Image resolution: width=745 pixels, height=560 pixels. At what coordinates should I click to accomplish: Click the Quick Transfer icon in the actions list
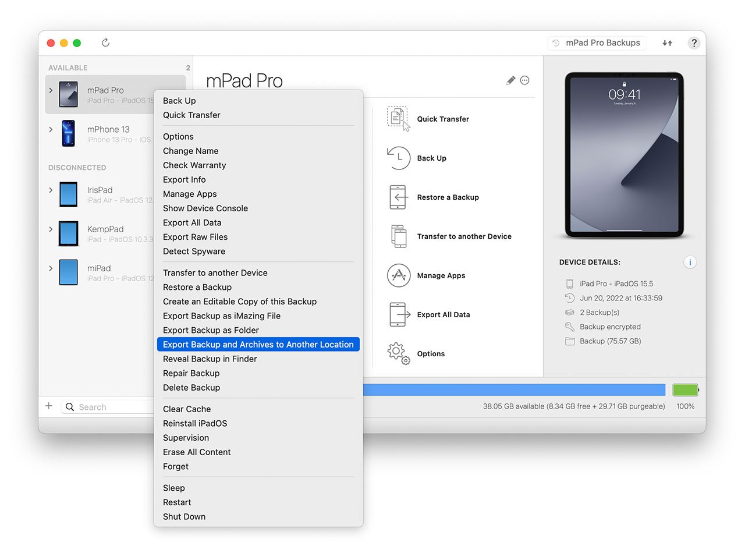pyautogui.click(x=399, y=119)
